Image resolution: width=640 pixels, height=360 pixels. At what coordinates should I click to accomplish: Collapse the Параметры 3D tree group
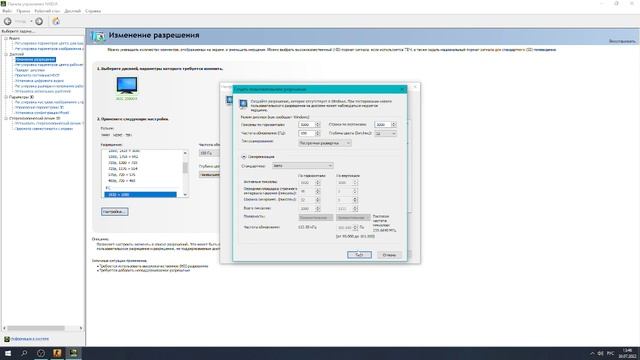6,98
